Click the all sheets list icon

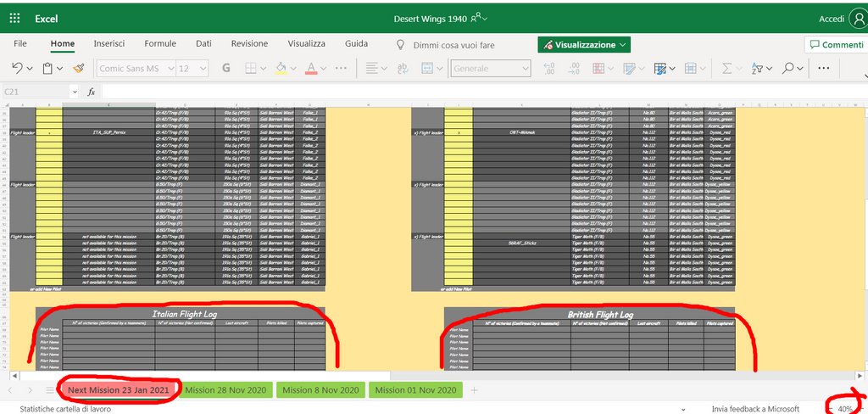tap(50, 390)
